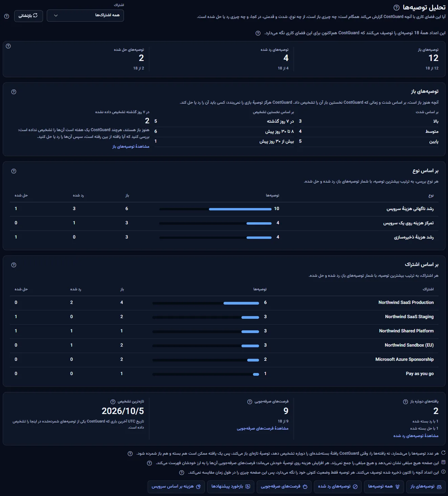Follow the مشاهدهٔ توصیه‌های رد شده link
448x496 pixels.
tap(416, 436)
